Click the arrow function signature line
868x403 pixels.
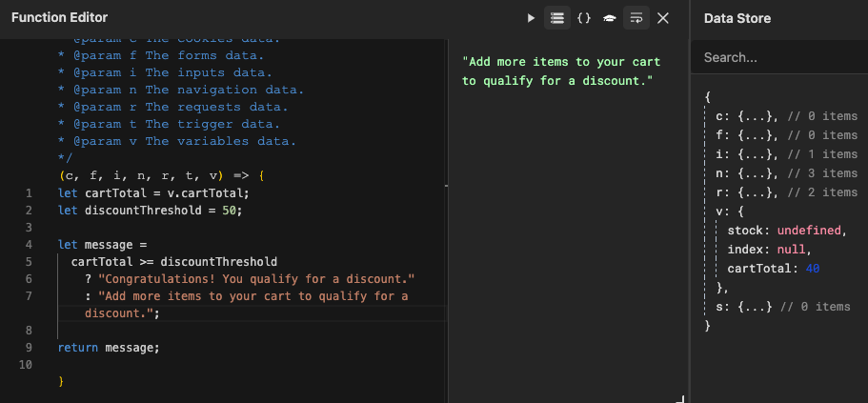pyautogui.click(x=162, y=176)
